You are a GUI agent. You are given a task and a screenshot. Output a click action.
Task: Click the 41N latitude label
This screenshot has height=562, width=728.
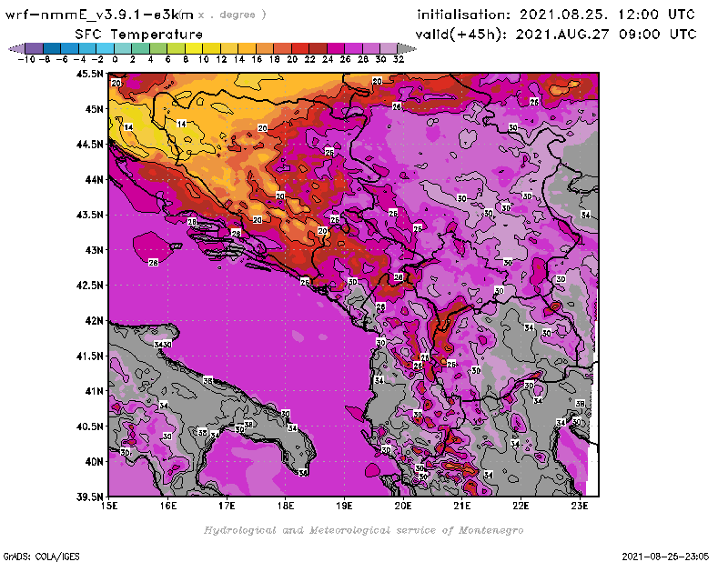(94, 391)
